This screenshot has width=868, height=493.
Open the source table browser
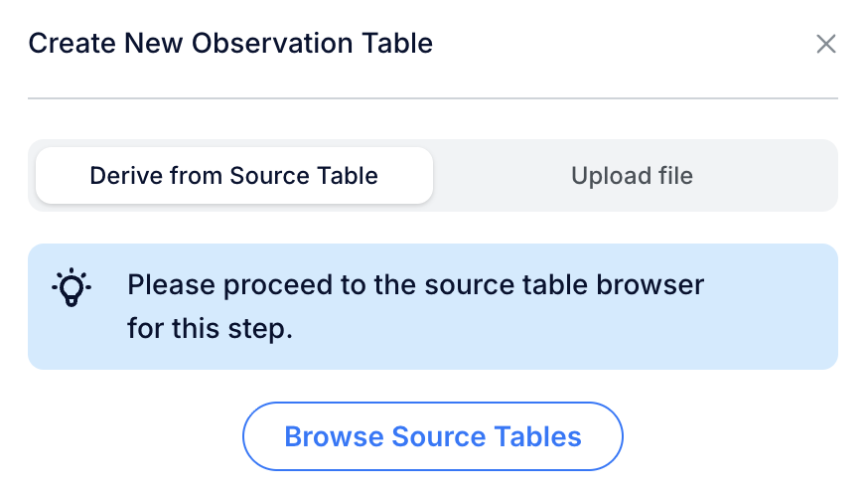point(432,436)
